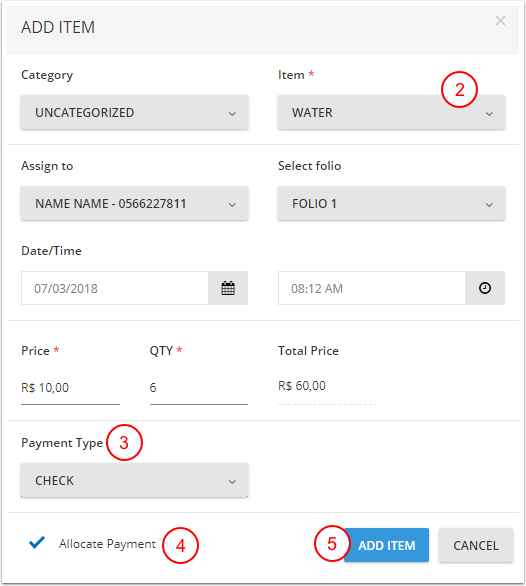Click the CHECK payment chevron arrow
Viewport: 526px width, 586px height.
[x=232, y=482]
